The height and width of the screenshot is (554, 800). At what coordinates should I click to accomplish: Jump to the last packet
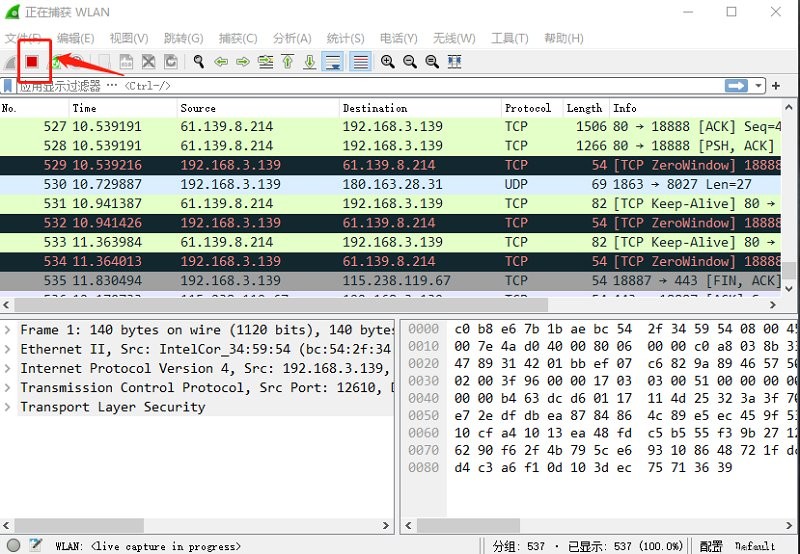pos(310,62)
